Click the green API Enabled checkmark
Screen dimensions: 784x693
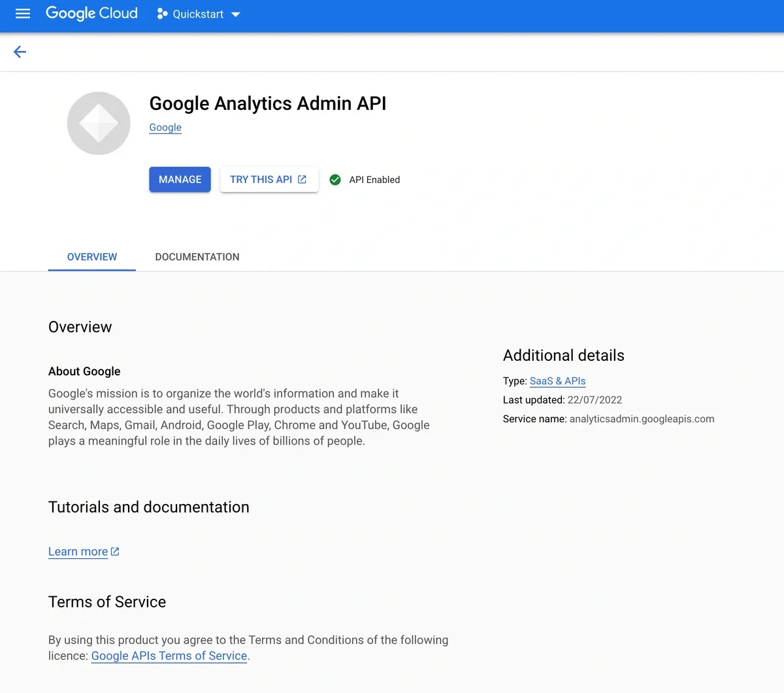(335, 179)
